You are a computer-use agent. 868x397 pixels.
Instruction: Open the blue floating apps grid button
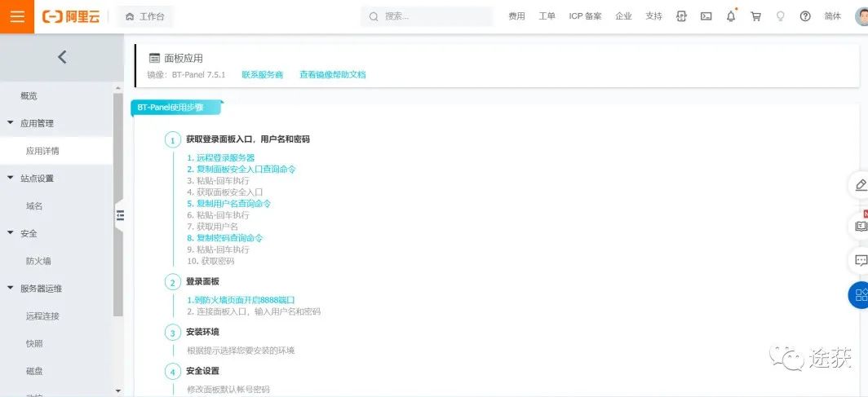(x=860, y=295)
